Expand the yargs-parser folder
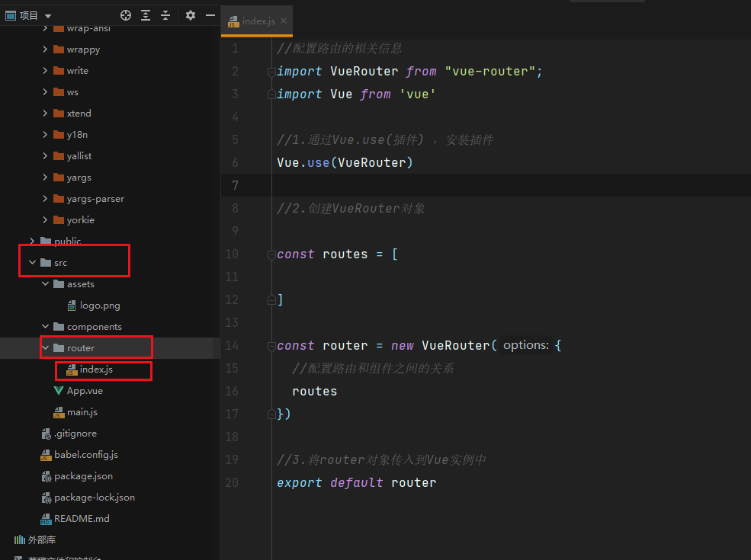751x560 pixels. pyautogui.click(x=45, y=199)
